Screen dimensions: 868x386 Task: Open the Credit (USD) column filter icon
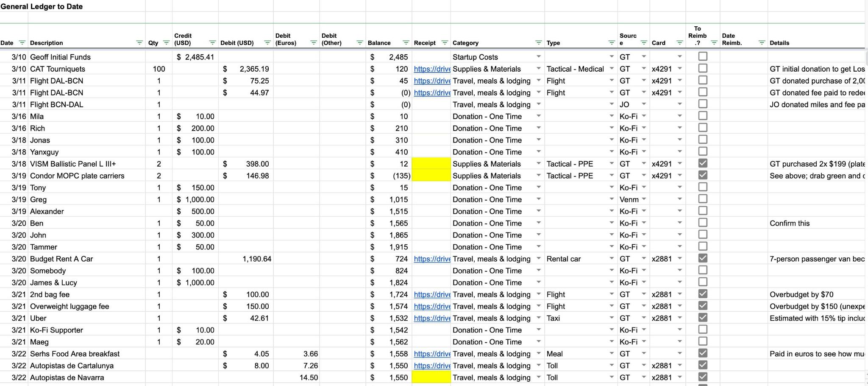pyautogui.click(x=212, y=43)
